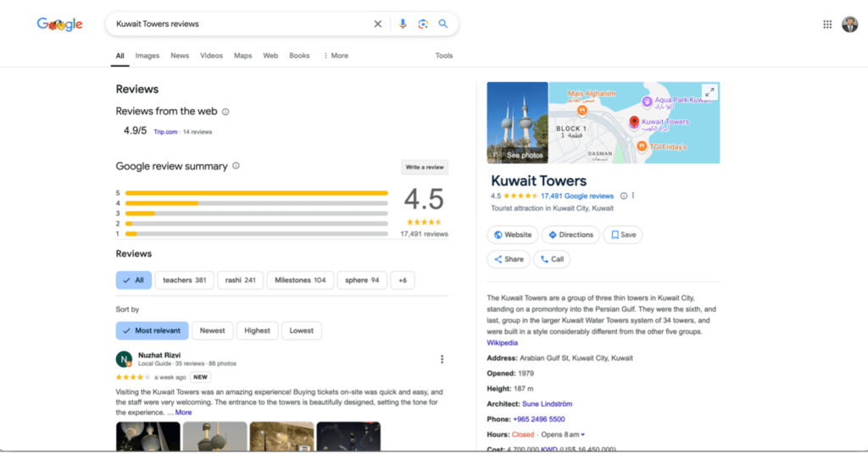Open the Trip.com reviews link

[x=165, y=131]
